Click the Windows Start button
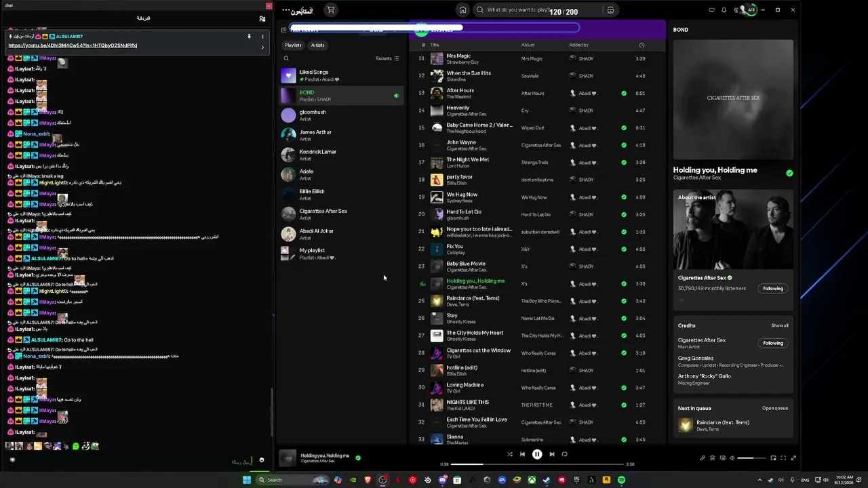The image size is (868, 488). (x=247, y=480)
